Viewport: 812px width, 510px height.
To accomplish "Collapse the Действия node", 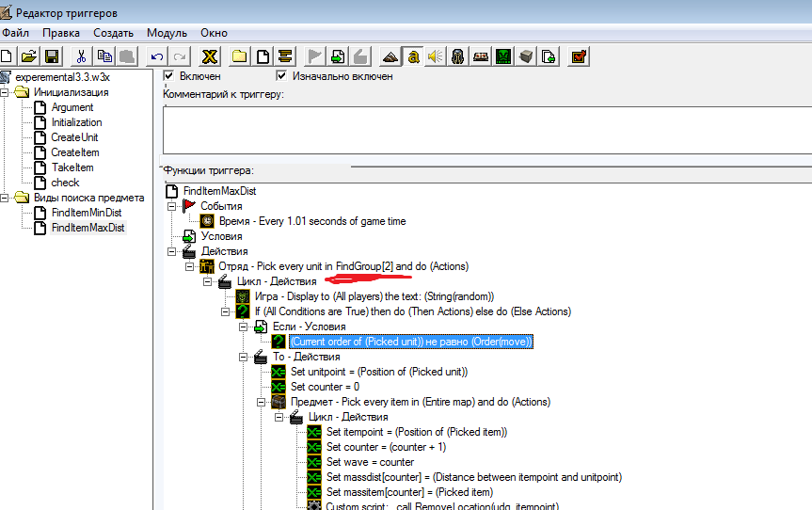I will pos(172,251).
